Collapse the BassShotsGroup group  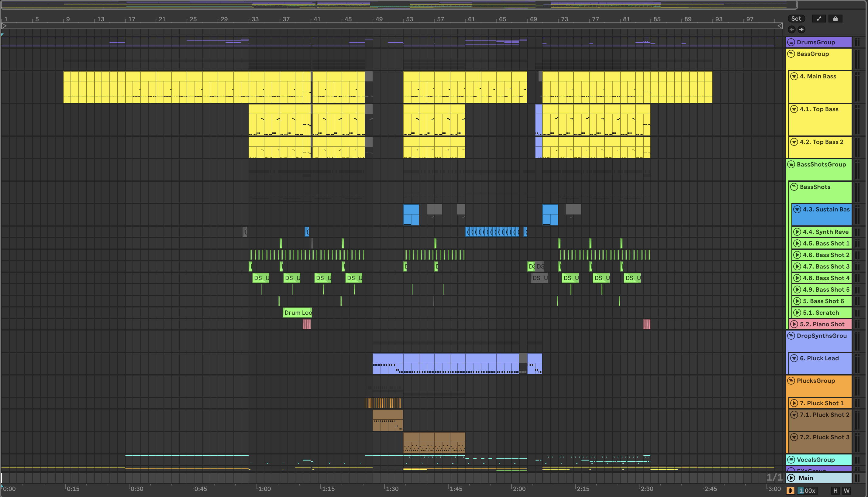pyautogui.click(x=791, y=165)
